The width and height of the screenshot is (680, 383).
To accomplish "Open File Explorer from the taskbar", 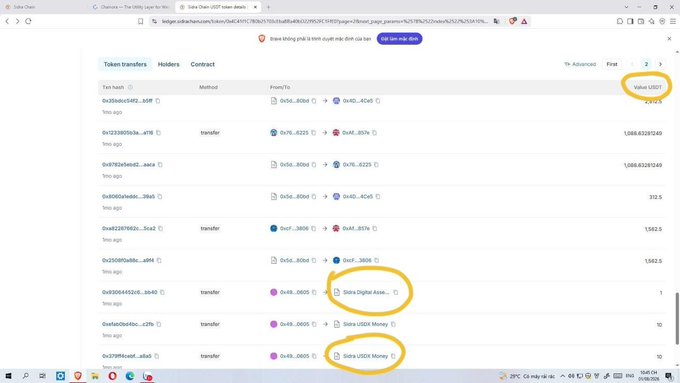I will 95,376.
